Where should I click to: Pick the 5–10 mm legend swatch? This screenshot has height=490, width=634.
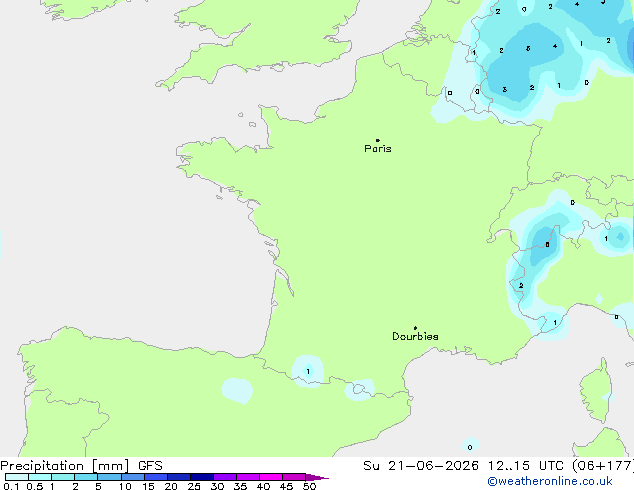point(109,477)
